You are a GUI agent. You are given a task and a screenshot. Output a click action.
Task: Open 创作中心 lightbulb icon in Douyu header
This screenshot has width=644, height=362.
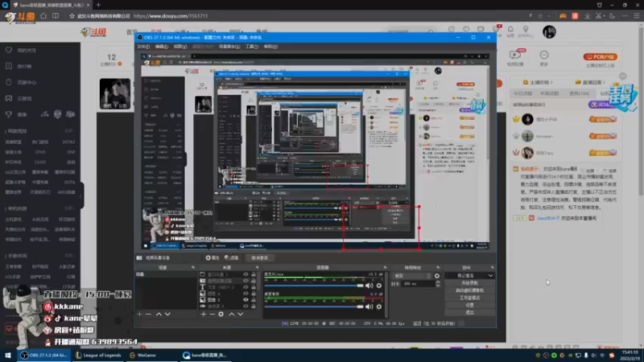(526, 29)
